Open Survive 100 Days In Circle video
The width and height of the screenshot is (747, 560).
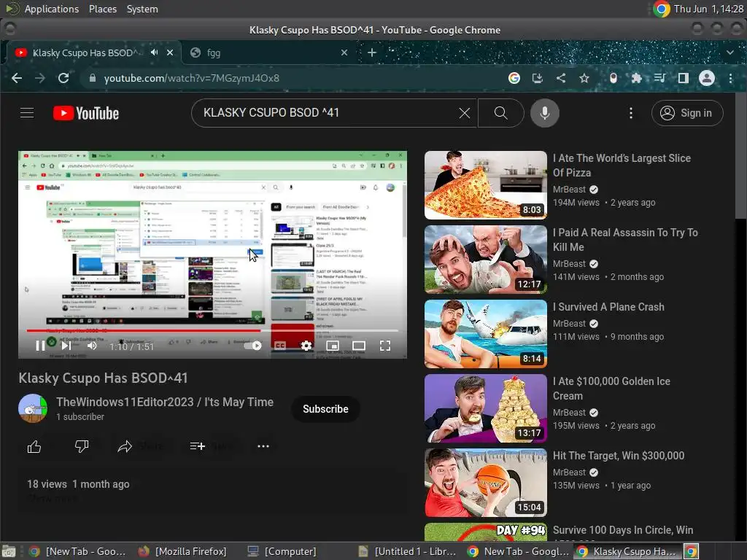[623, 530]
